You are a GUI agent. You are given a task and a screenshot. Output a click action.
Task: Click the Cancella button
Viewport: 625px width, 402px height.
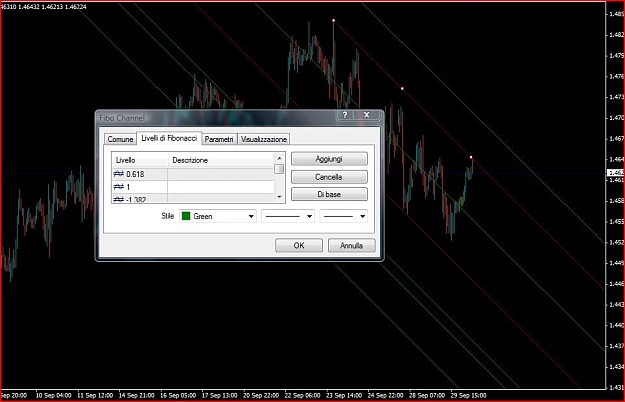[329, 177]
